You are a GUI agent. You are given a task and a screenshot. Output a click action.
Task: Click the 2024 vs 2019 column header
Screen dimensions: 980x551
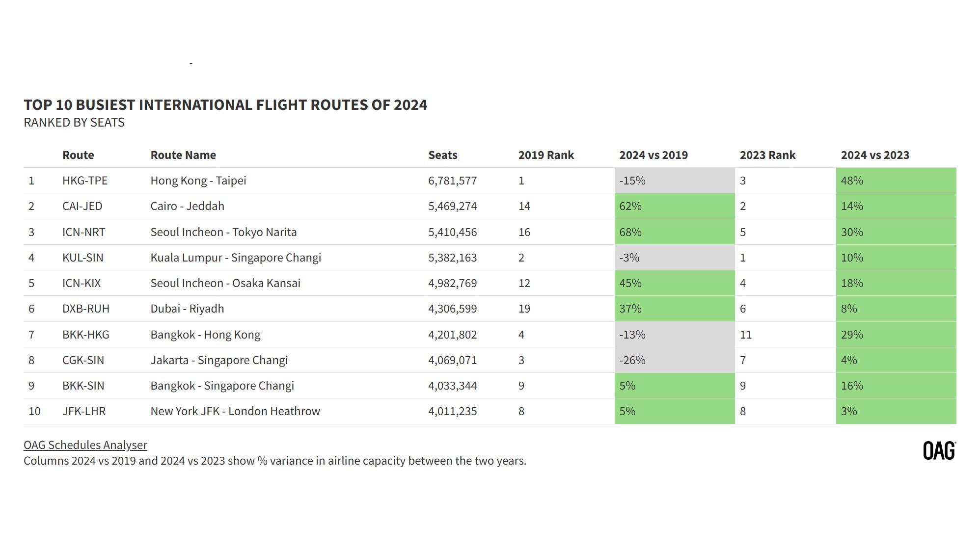pos(653,155)
